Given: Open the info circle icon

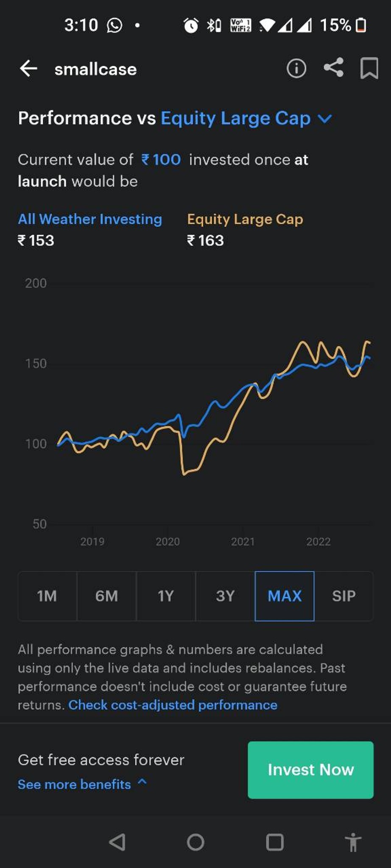Looking at the screenshot, I should [296, 68].
